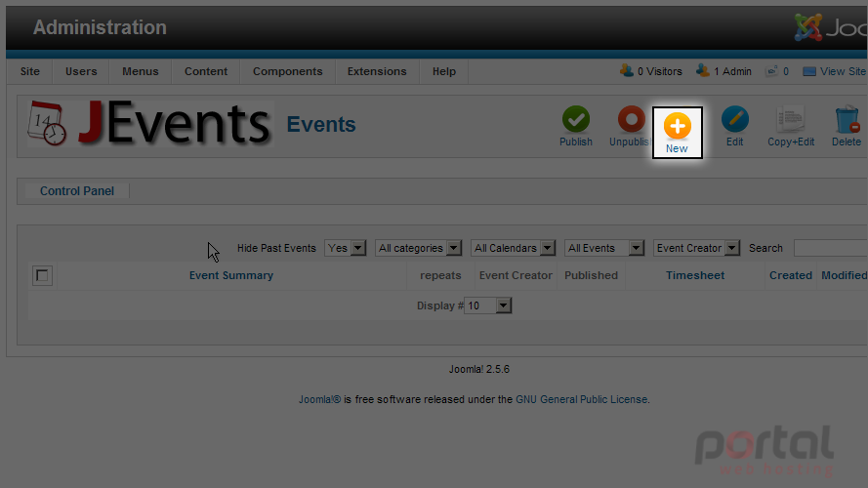Click the Delete trash icon
The height and width of the screenshot is (488, 868).
pyautogui.click(x=847, y=119)
